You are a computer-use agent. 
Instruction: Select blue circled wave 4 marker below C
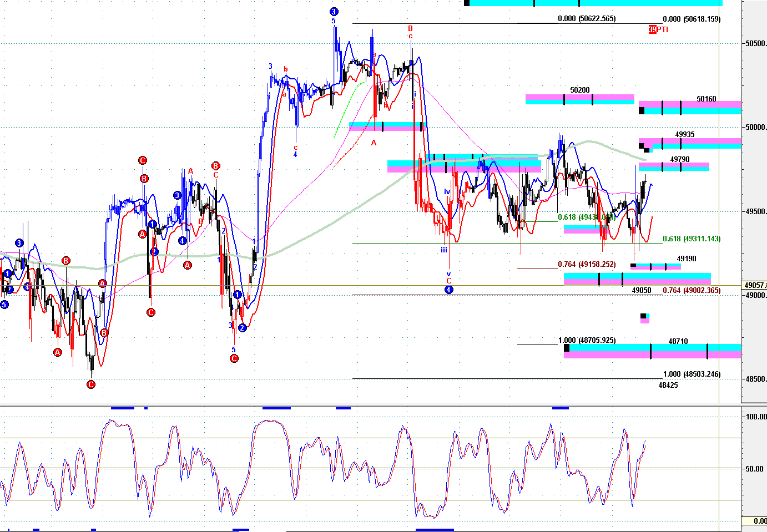[x=449, y=290]
